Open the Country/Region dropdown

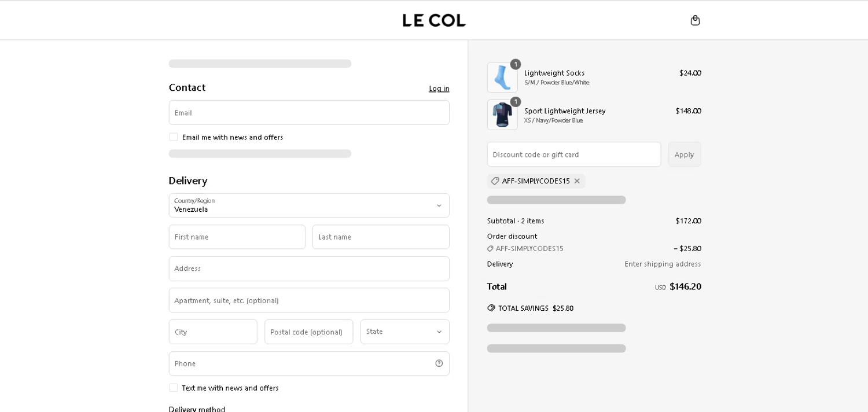[309, 205]
